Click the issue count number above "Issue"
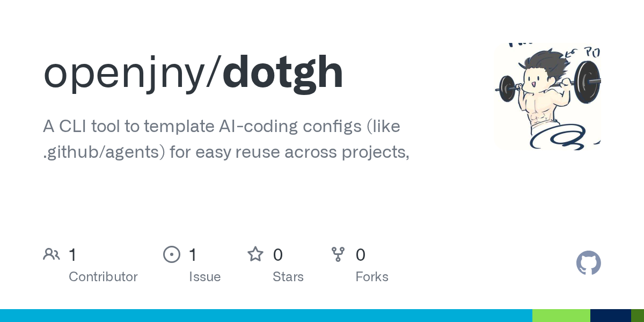Screen dimensions: 644x322 click(x=193, y=255)
